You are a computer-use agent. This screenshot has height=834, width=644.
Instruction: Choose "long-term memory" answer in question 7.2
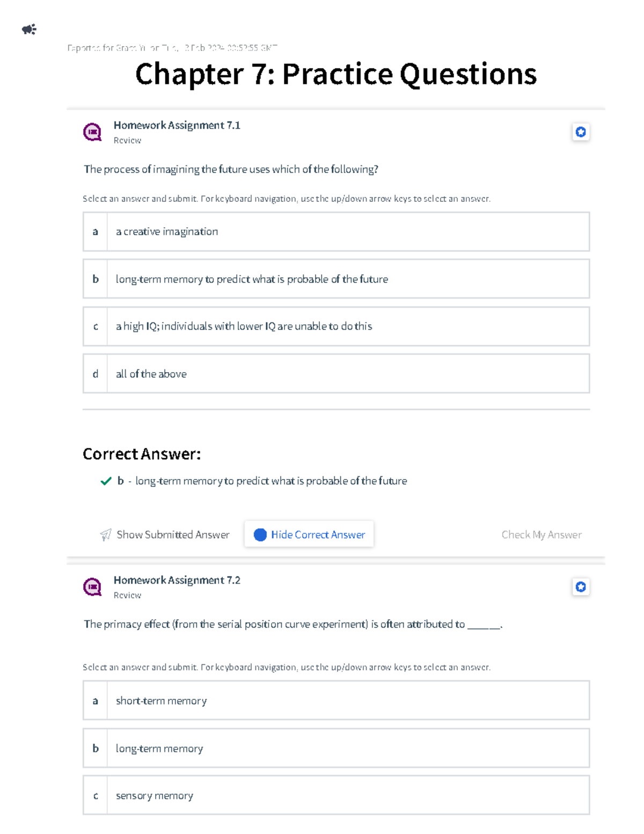[x=336, y=748]
